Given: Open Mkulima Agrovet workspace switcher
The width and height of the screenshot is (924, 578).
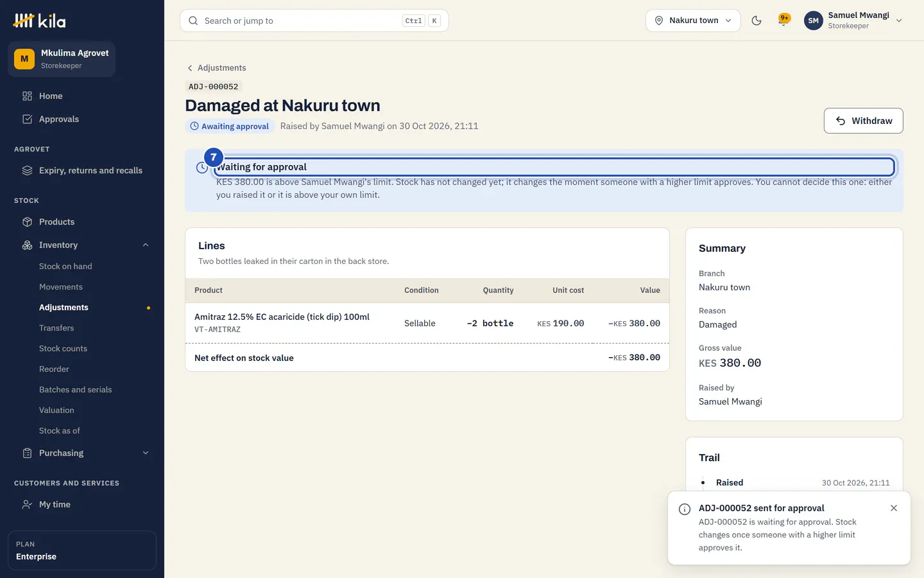Looking at the screenshot, I should [x=62, y=59].
